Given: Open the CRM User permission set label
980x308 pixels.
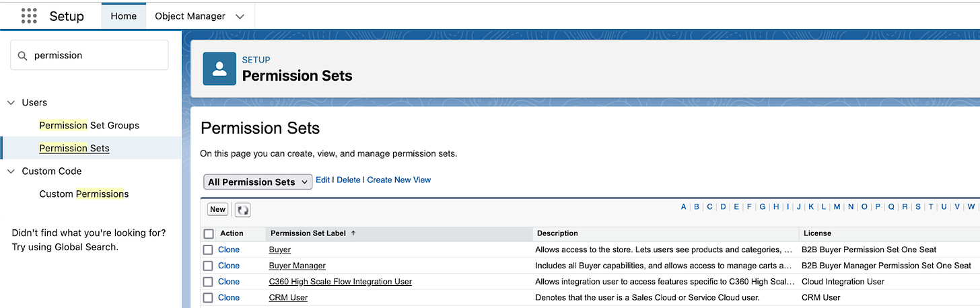Looking at the screenshot, I should click(x=288, y=297).
